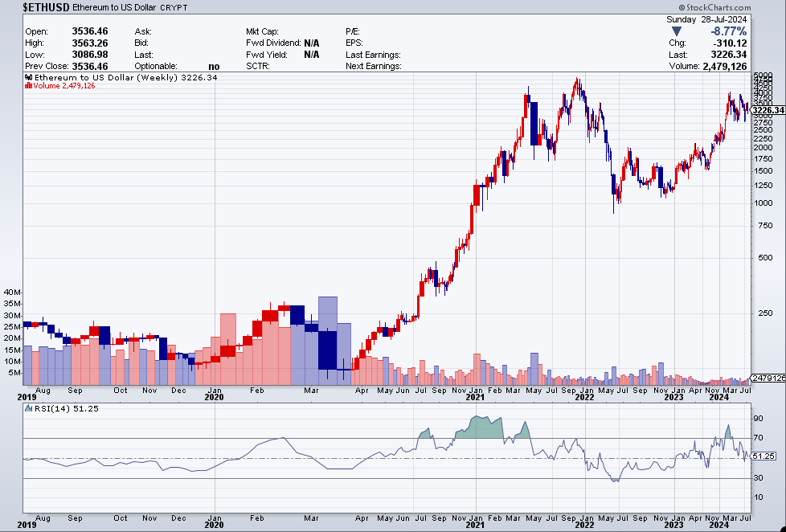Click the High value 3563.26
The image size is (786, 532).
point(90,43)
